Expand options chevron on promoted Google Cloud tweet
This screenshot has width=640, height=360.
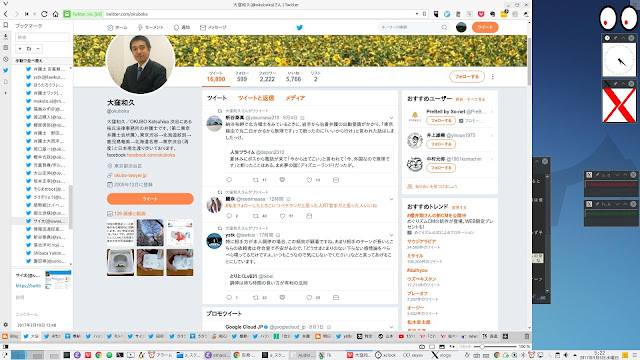point(391,327)
